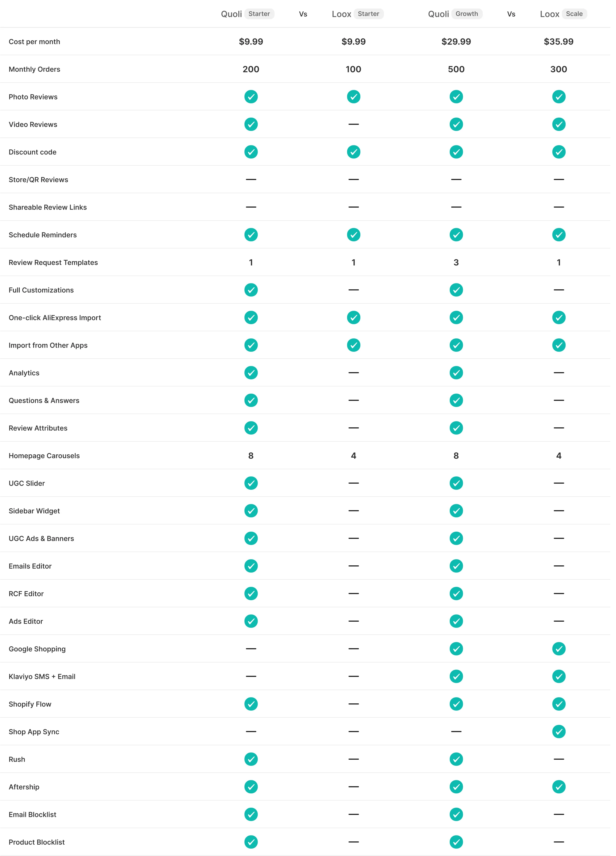616x856 pixels.
Task: Click Loox Starter dash for Video Reviews
Action: coord(354,124)
